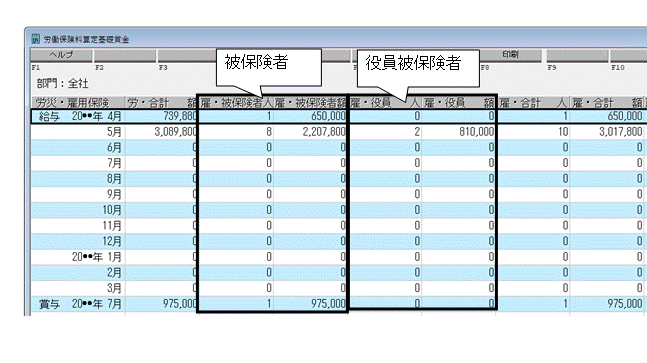Select the 8月 row label
This screenshot has width=647, height=363.
click(x=114, y=179)
